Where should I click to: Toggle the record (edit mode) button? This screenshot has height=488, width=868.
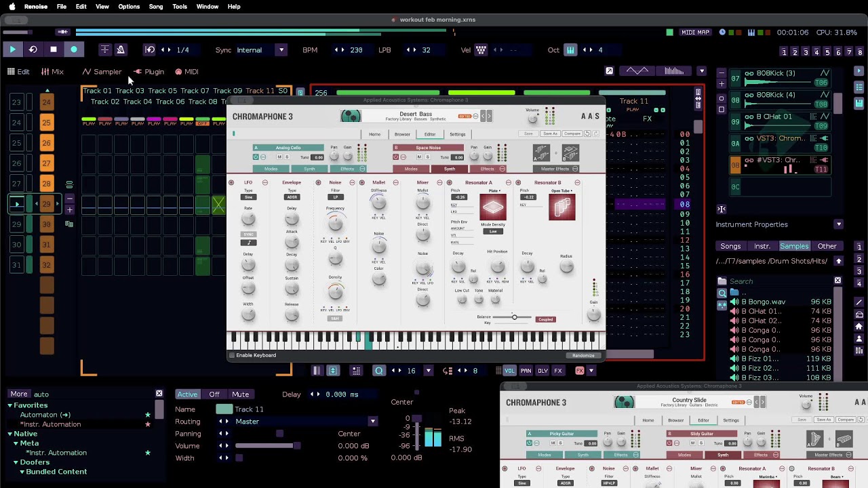74,49
